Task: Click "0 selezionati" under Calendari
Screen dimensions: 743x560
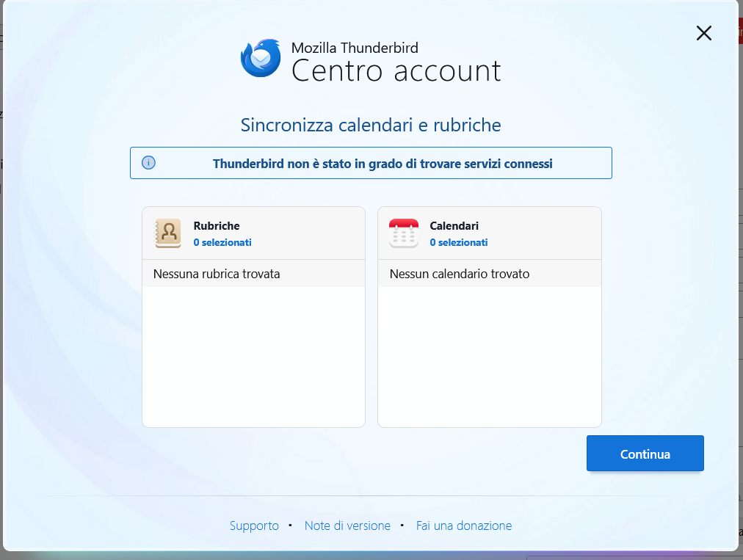Action: pyautogui.click(x=459, y=242)
